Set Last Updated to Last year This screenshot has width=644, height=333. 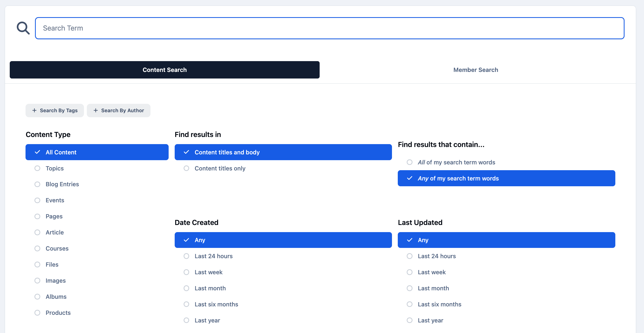pos(506,320)
